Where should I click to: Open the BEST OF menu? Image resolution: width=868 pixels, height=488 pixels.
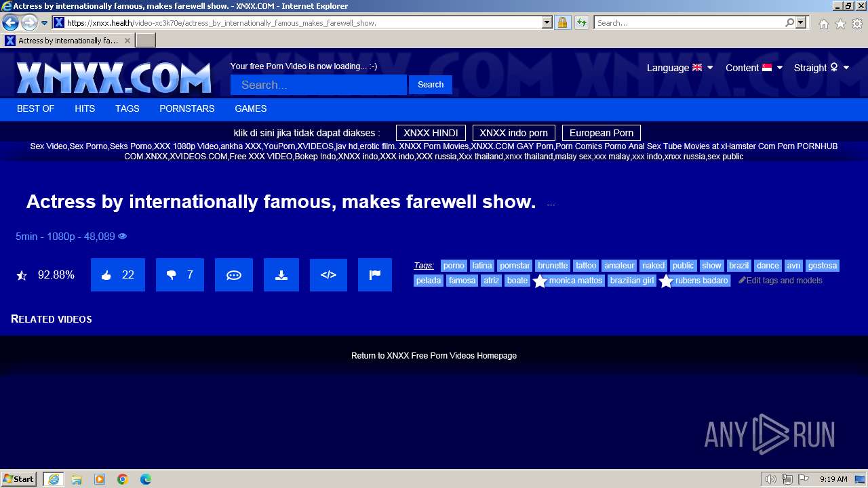pyautogui.click(x=35, y=108)
